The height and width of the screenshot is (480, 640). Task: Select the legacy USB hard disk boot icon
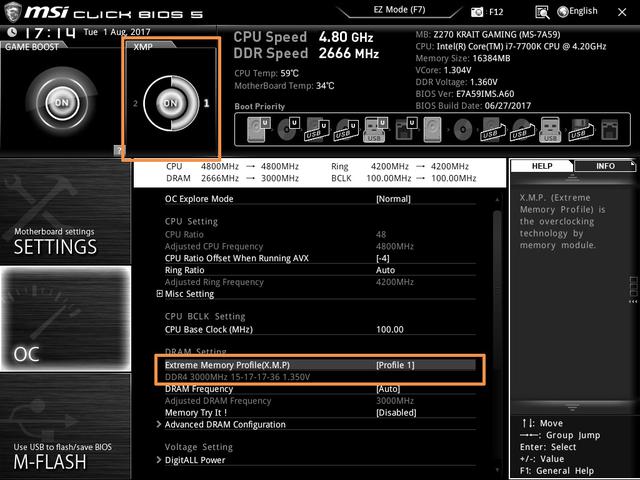(x=493, y=130)
